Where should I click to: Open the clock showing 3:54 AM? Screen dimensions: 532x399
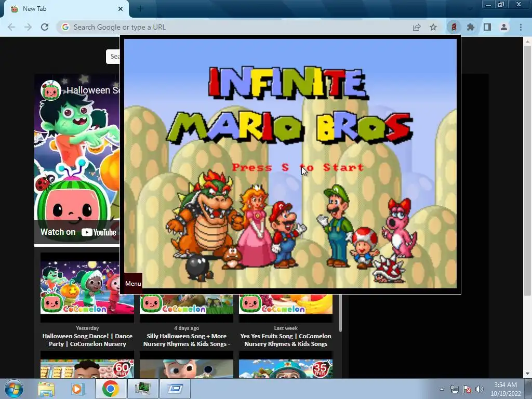point(506,389)
